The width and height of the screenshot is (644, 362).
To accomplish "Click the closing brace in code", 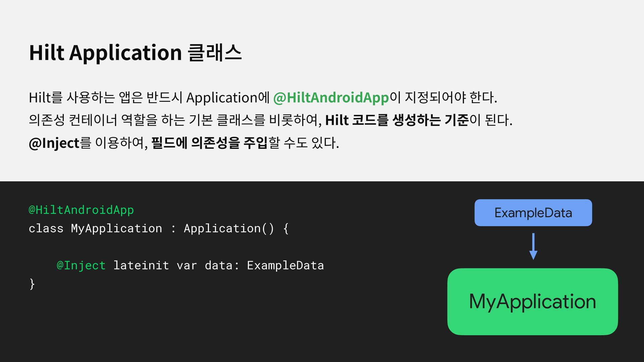I will 32,284.
